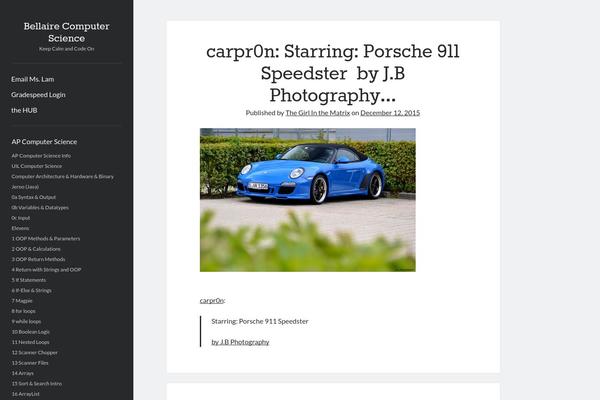Open the by J.B Photography link
Screen dimensions: 600x400
[x=240, y=342]
